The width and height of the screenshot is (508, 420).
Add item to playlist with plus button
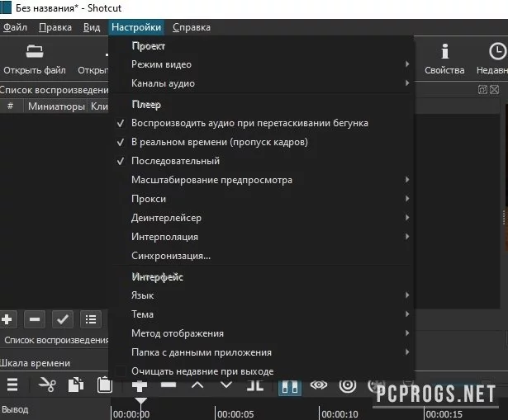point(7,319)
